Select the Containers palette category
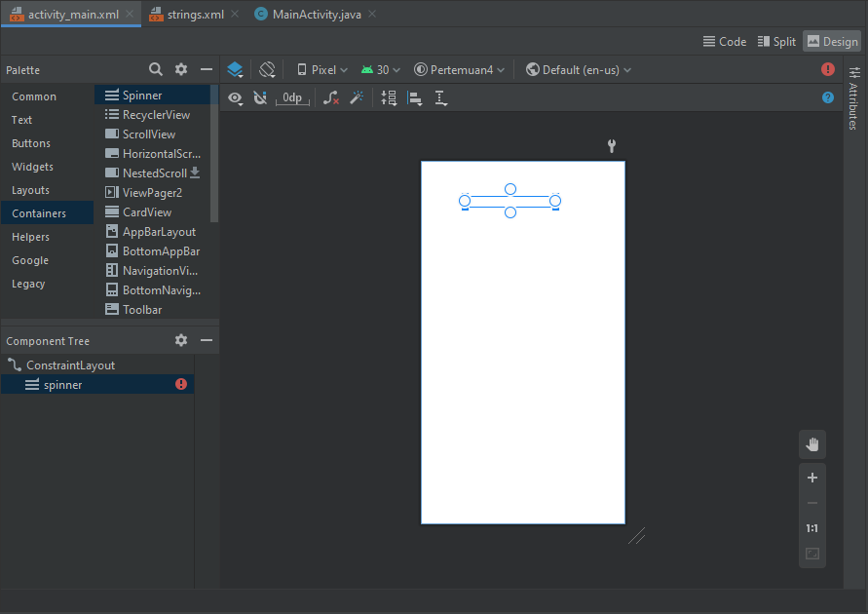868x614 pixels. pos(47,213)
